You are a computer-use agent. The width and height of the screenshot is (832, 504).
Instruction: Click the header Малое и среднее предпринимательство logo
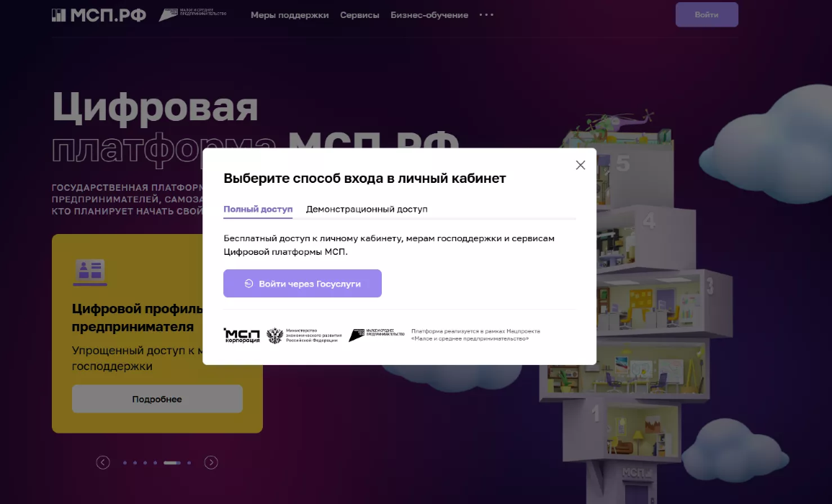click(192, 14)
